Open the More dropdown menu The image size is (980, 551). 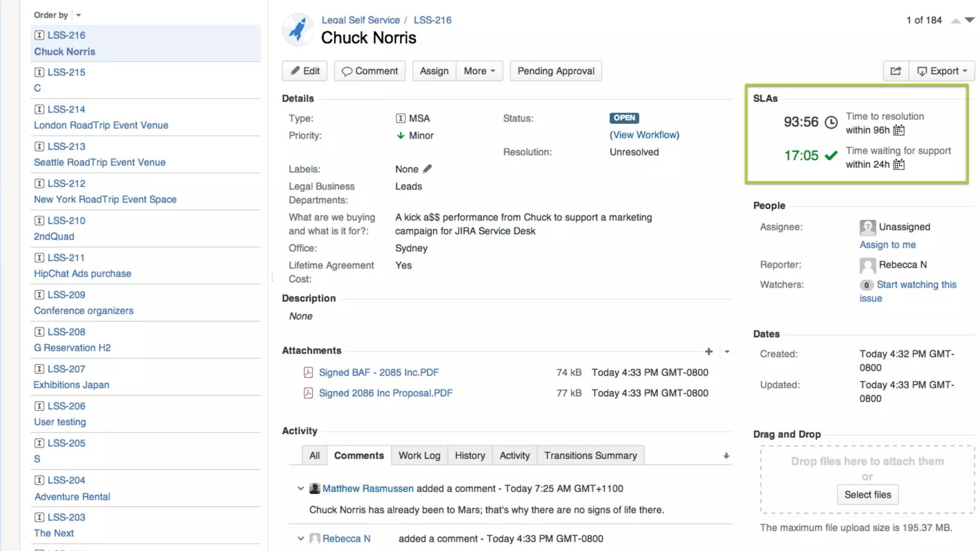point(479,71)
